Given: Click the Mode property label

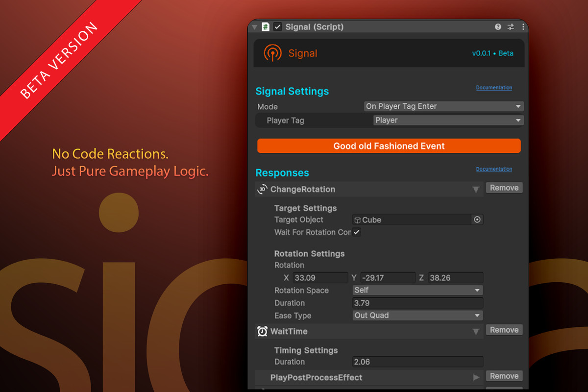Looking at the screenshot, I should (268, 106).
